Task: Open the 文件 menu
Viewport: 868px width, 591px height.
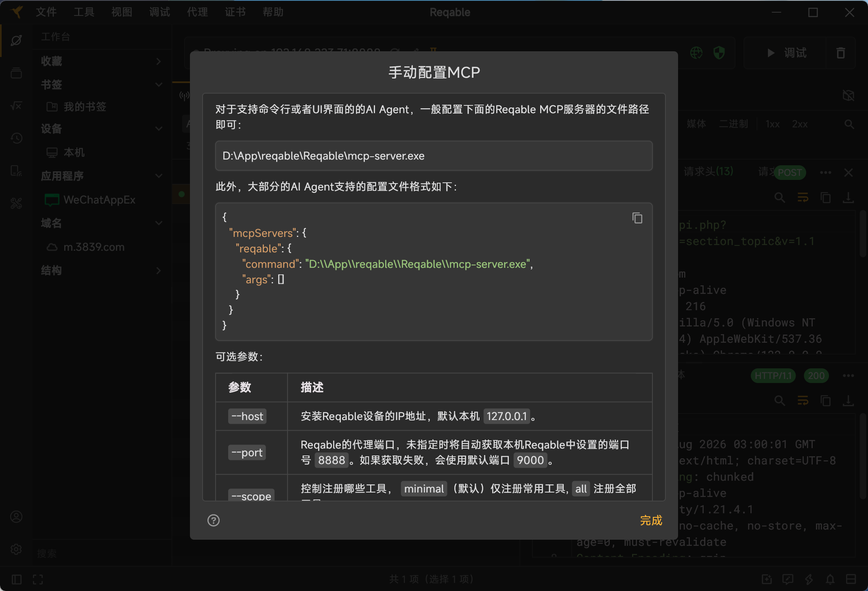Action: point(46,12)
